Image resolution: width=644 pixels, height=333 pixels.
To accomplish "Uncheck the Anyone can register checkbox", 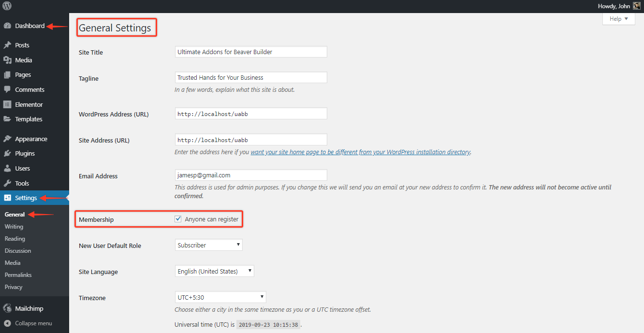I will click(x=178, y=219).
